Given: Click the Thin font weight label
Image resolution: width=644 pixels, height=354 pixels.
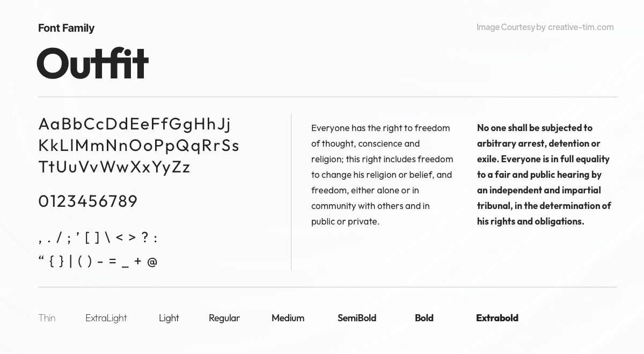Looking at the screenshot, I should point(47,318).
